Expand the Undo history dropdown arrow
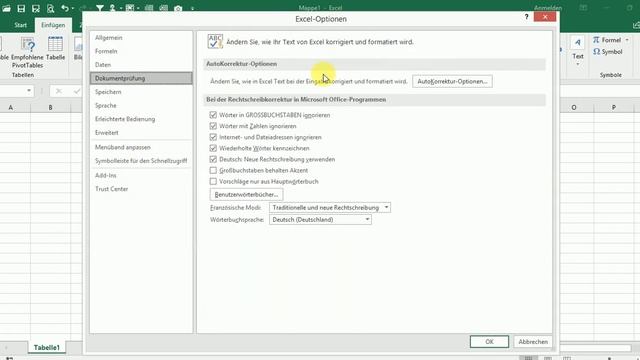 click(73, 8)
